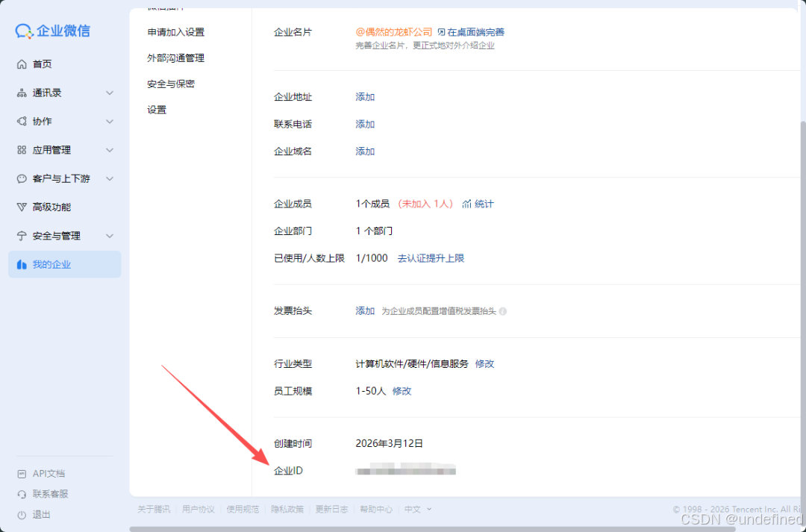The height and width of the screenshot is (532, 806).
Task: Click the 1 个部门 value
Action: pyautogui.click(x=374, y=231)
